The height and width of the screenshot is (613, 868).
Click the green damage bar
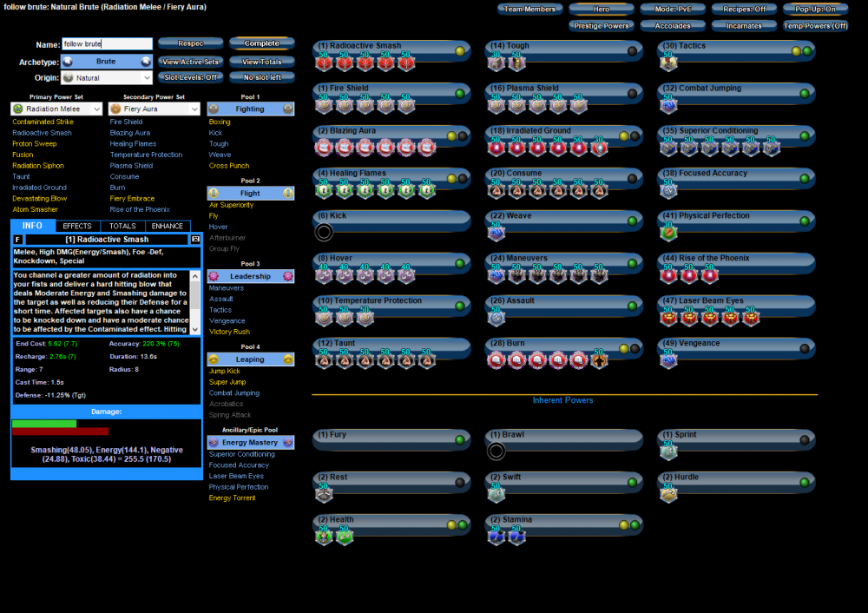tap(44, 424)
